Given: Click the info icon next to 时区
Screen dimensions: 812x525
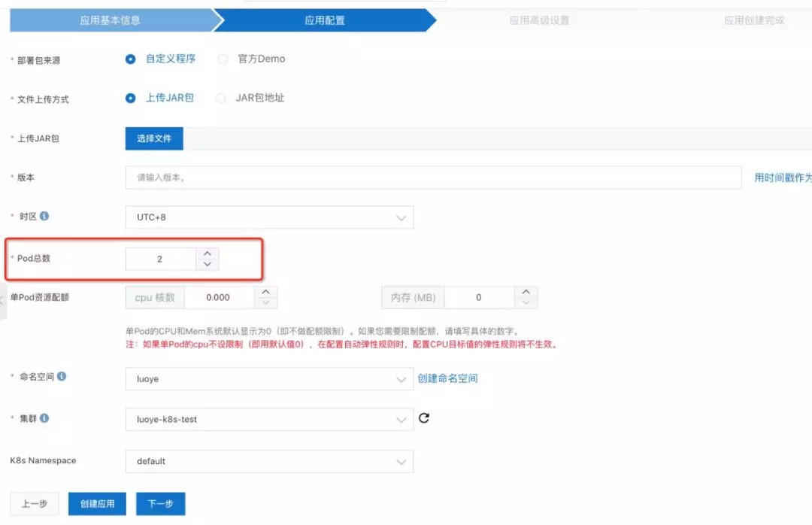Looking at the screenshot, I should [44, 216].
